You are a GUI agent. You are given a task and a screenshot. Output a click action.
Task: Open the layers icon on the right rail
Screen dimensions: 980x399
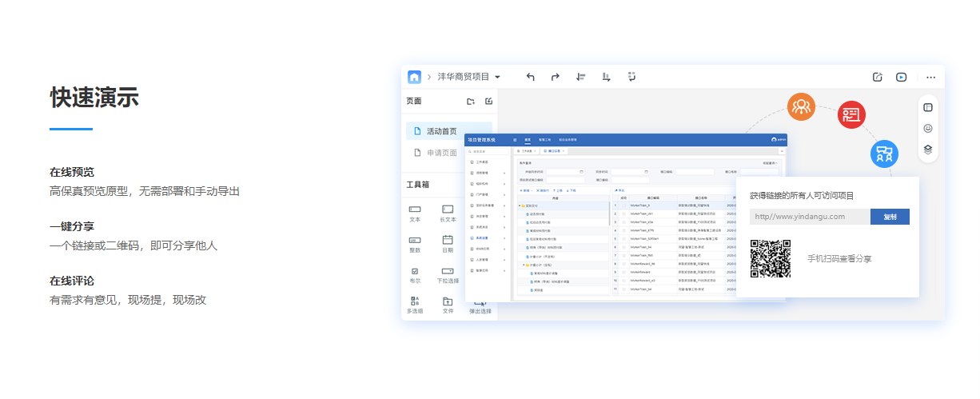(928, 149)
